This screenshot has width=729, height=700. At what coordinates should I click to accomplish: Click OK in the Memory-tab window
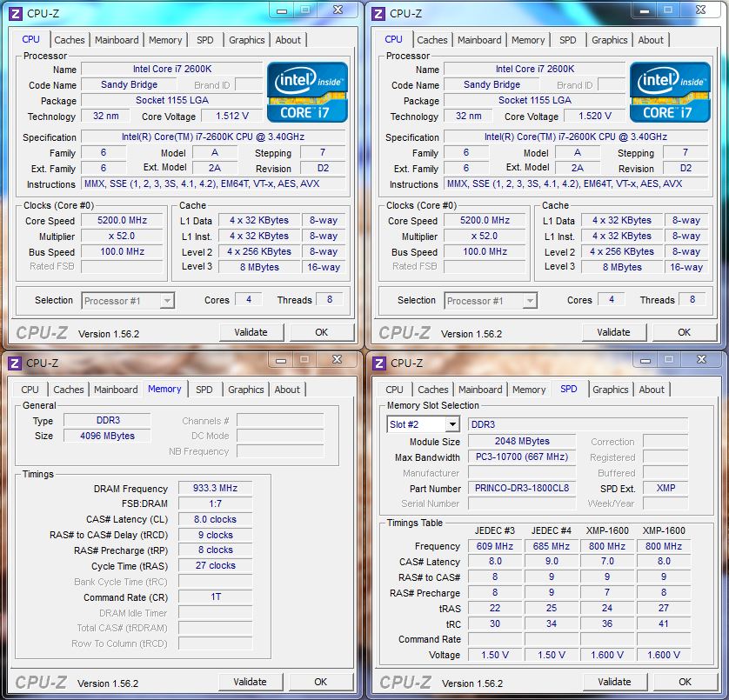click(x=321, y=682)
